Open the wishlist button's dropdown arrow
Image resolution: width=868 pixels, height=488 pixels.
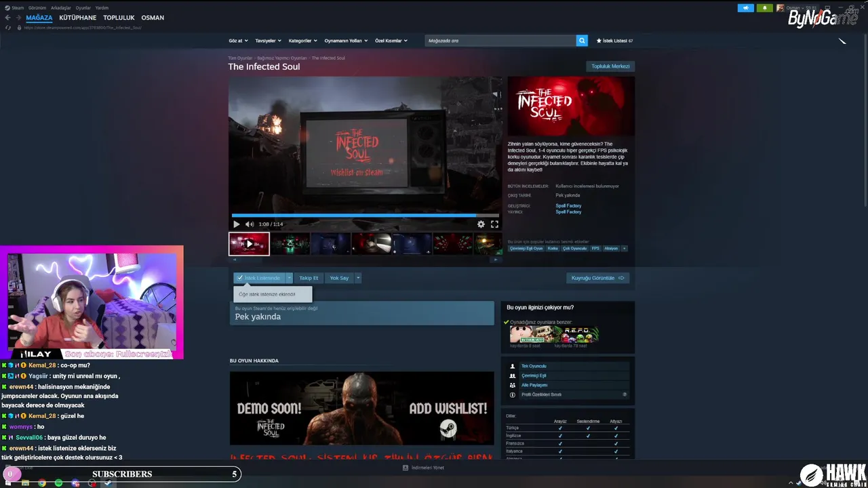[290, 278]
